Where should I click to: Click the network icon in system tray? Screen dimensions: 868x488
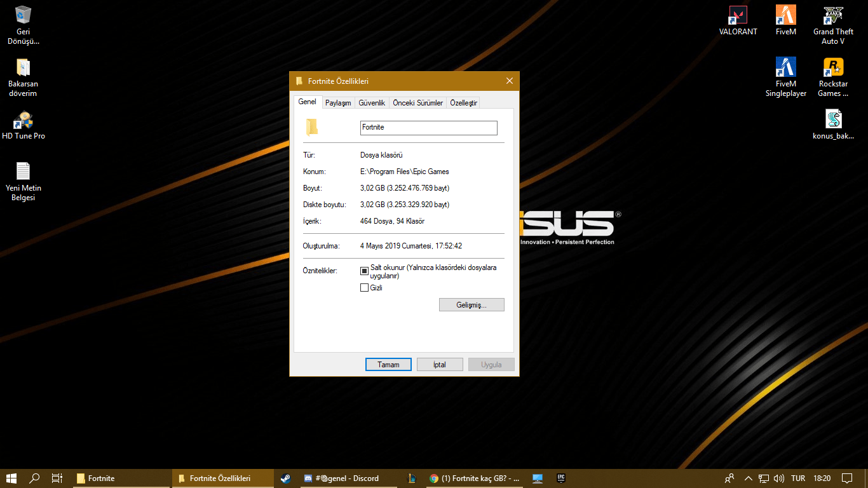click(763, 478)
